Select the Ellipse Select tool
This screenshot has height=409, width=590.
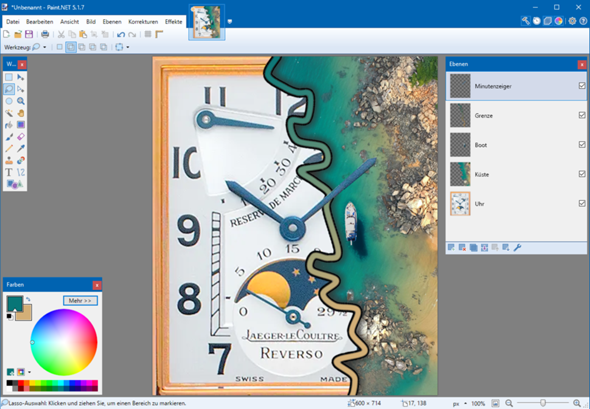[x=9, y=101]
